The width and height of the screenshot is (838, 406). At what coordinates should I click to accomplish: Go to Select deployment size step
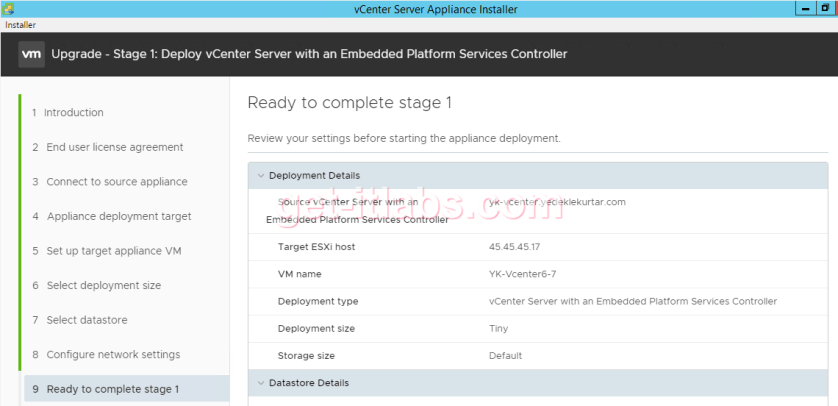[x=103, y=285]
